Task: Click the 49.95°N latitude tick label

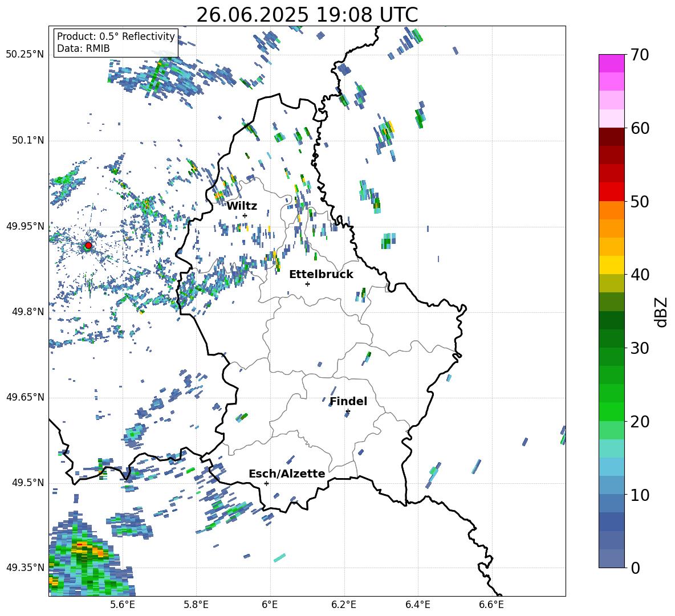Action: [25, 226]
